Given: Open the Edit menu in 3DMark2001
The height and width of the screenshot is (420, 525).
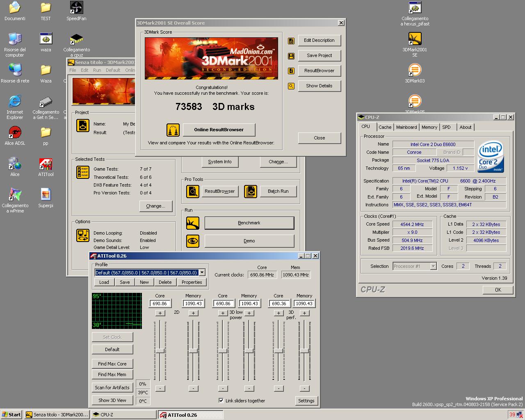Looking at the screenshot, I should (x=84, y=70).
